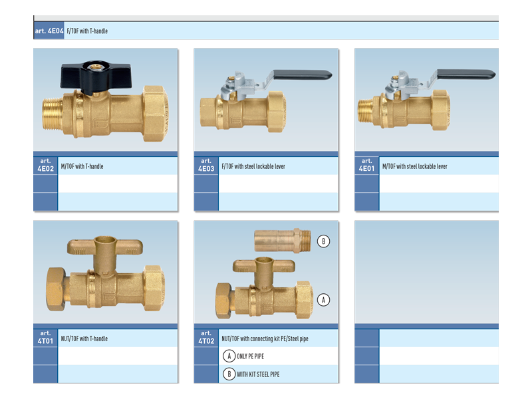Viewport: 532px width, 399px height.
Task: Click the circled A icon next to ONLY PE PIPE
Action: click(x=229, y=356)
